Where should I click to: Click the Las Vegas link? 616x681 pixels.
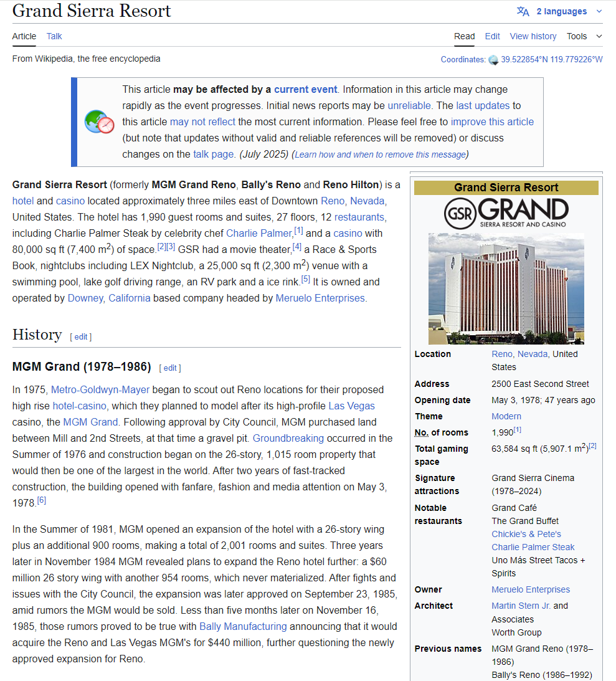pyautogui.click(x=352, y=406)
